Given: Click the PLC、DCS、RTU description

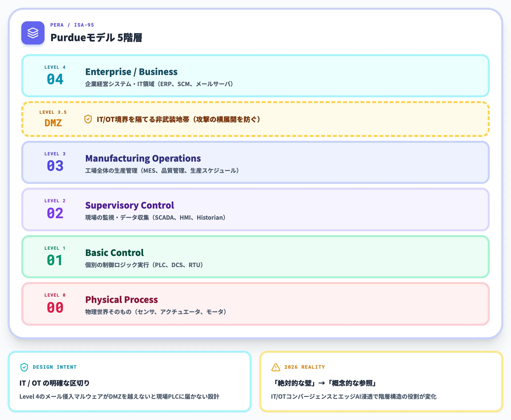Looking at the screenshot, I should tap(144, 265).
